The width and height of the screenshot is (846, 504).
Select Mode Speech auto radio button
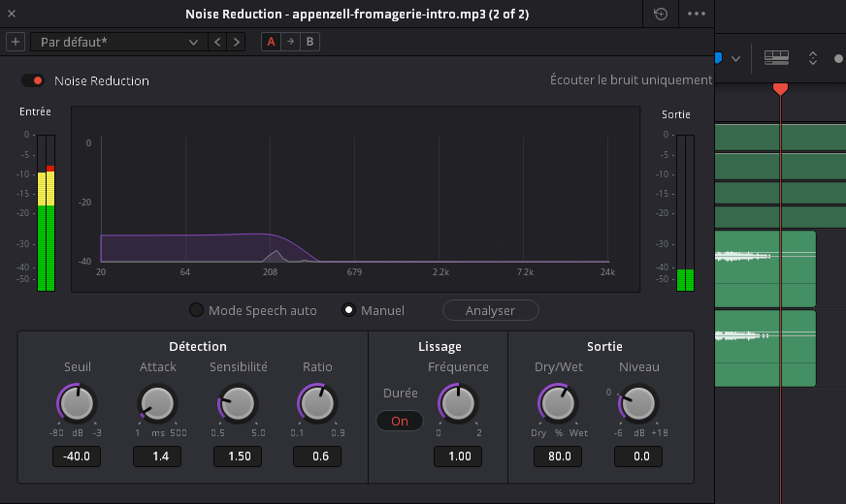[196, 310]
